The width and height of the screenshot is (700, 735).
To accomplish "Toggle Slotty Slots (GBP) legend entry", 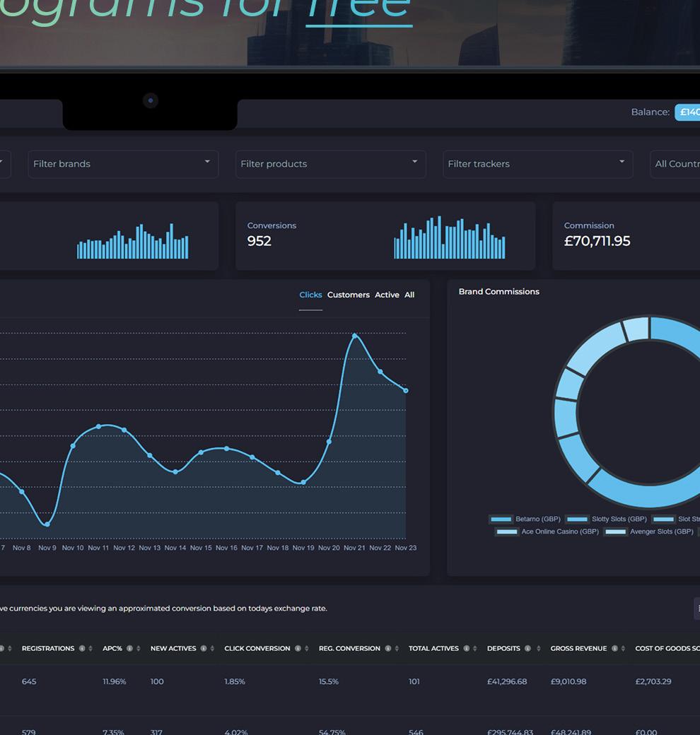I will pyautogui.click(x=606, y=519).
